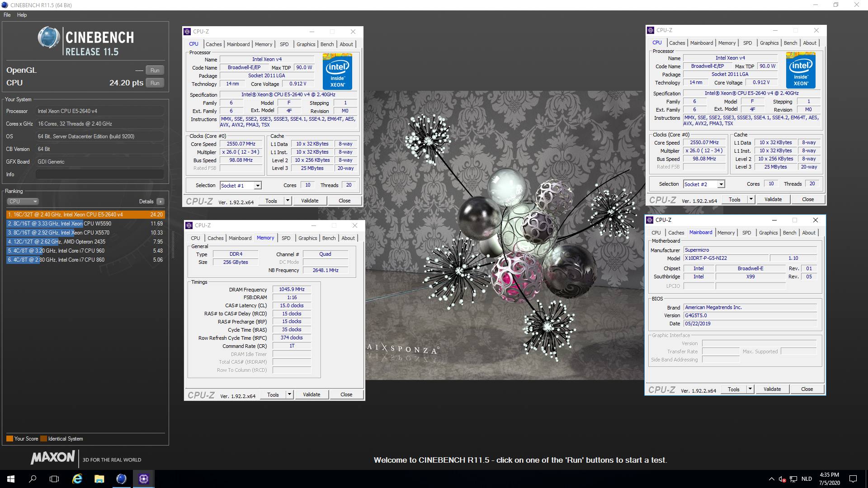Run the OpenGL benchmark

(155, 70)
